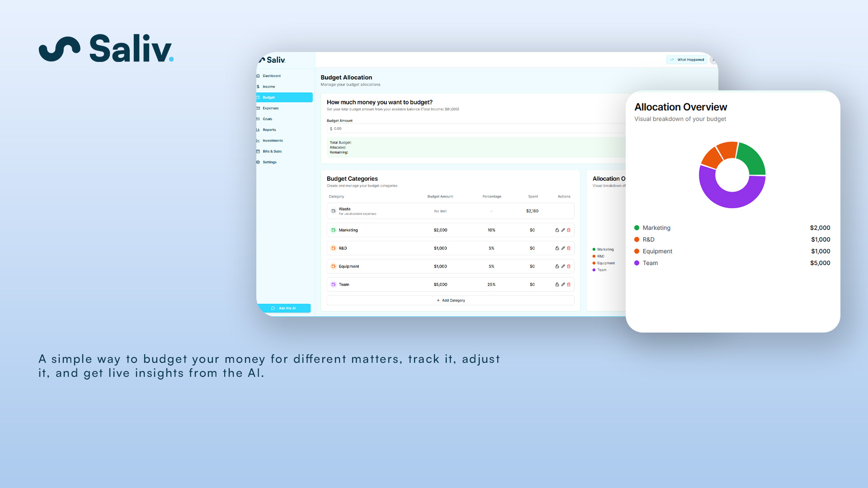Open the Budget page in the sidebar
The height and width of the screenshot is (488, 868).
coord(284,98)
